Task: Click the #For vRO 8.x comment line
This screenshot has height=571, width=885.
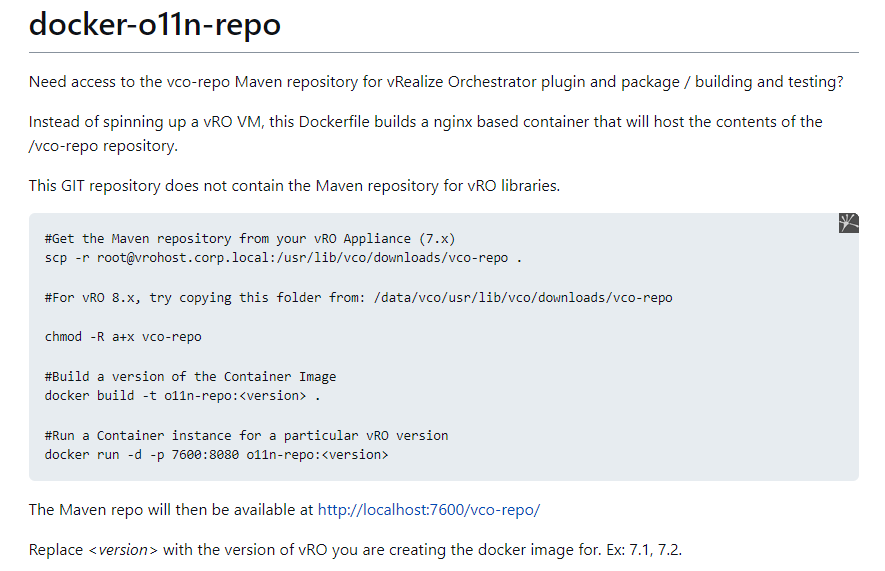Action: 358,297
